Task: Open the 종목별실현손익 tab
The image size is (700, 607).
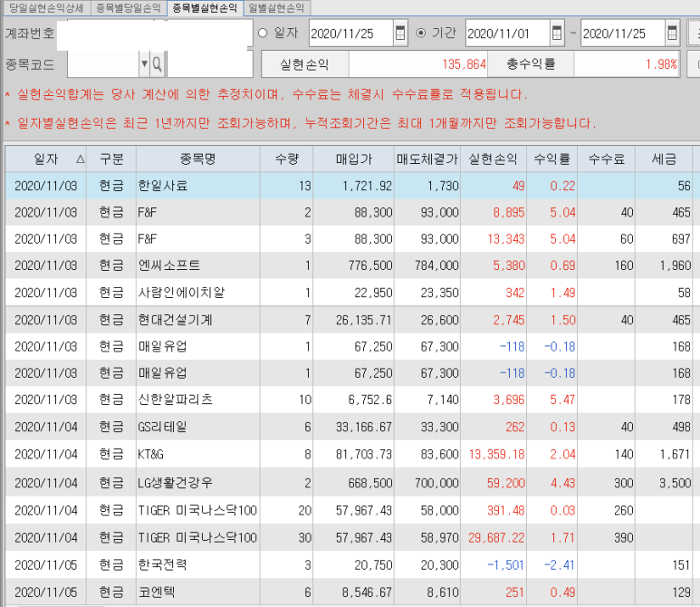Action: pos(205,7)
